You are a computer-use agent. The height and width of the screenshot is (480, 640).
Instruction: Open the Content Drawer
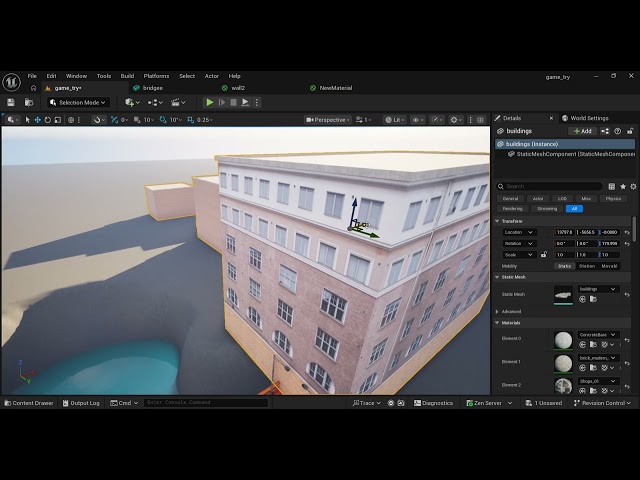click(x=29, y=403)
